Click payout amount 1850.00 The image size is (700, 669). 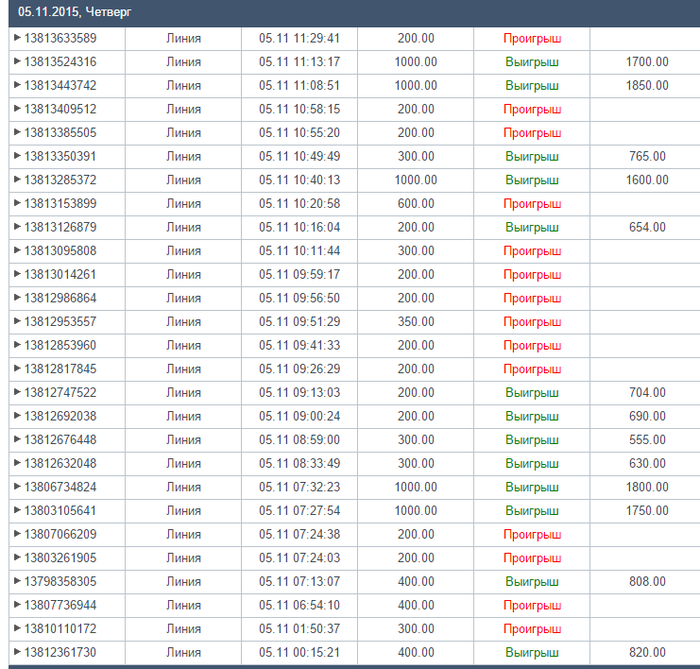coord(647,86)
